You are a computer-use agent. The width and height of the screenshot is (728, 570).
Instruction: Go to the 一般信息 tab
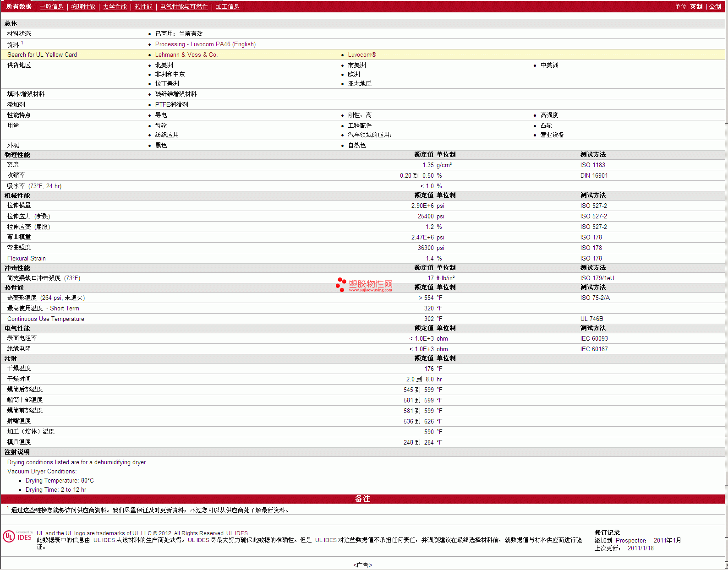click(x=51, y=6)
